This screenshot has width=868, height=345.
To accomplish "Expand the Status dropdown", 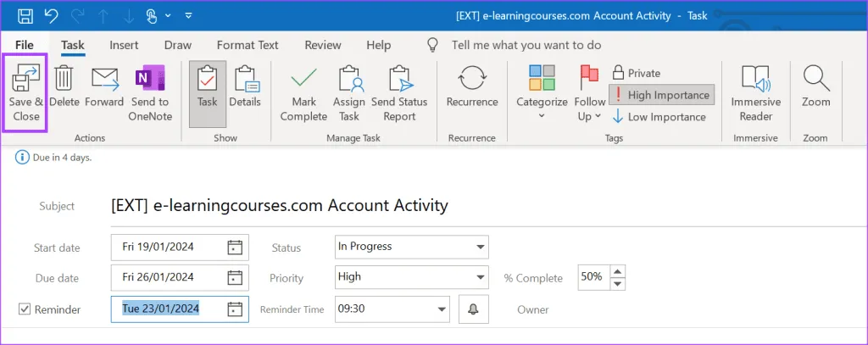I will click(480, 247).
